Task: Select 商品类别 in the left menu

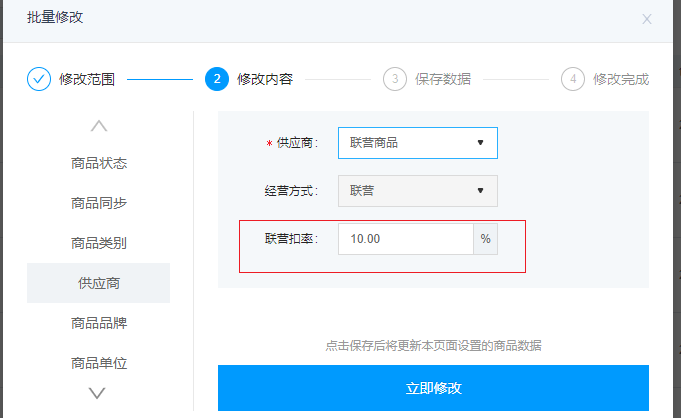Action: pos(99,243)
